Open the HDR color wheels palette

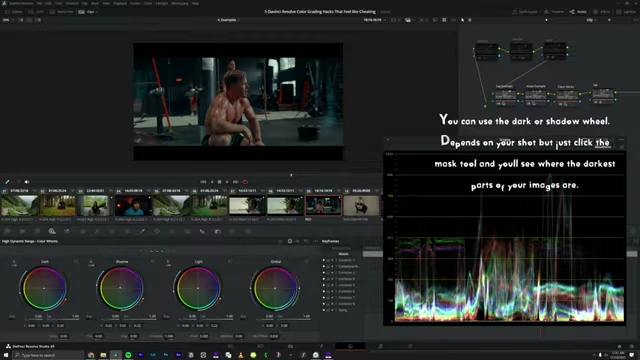(x=52, y=231)
